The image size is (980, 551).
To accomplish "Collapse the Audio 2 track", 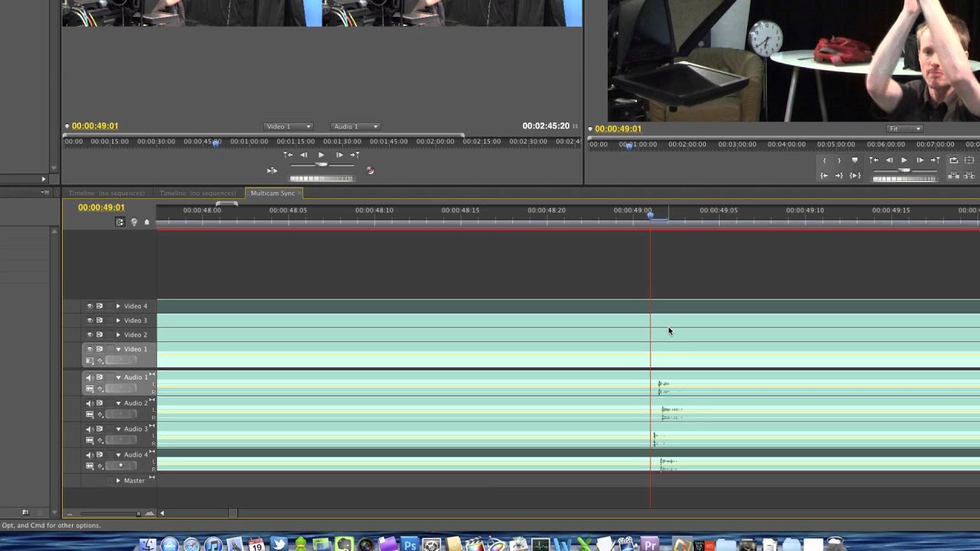I will (x=118, y=403).
